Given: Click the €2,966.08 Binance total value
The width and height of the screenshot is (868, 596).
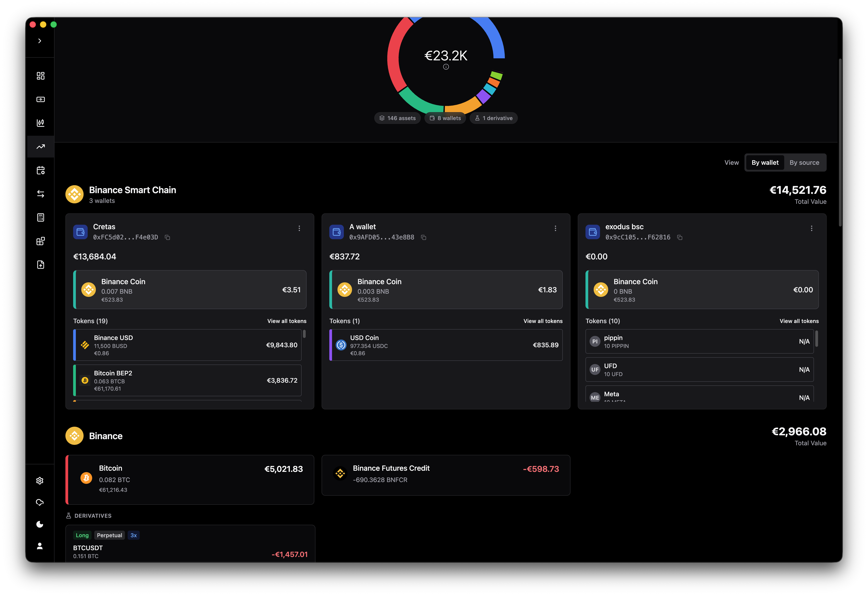Looking at the screenshot, I should point(799,432).
